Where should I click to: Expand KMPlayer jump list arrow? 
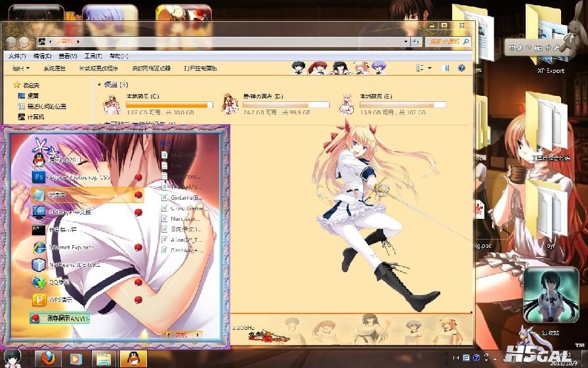point(138,212)
